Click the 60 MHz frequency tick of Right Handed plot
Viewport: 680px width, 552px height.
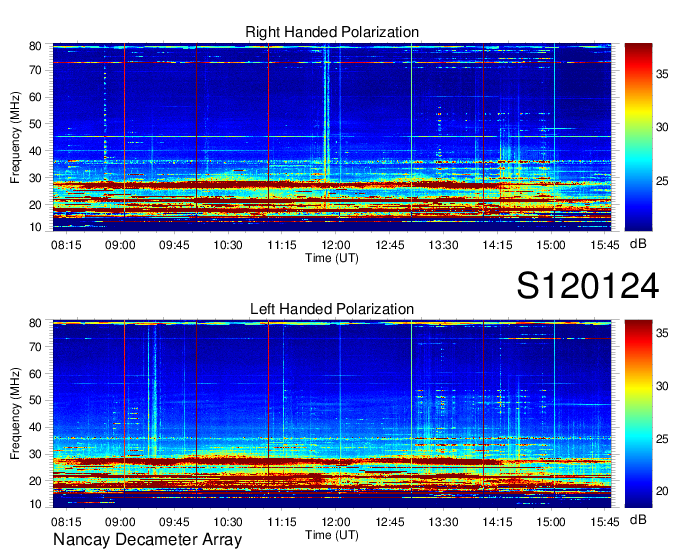coord(35,97)
